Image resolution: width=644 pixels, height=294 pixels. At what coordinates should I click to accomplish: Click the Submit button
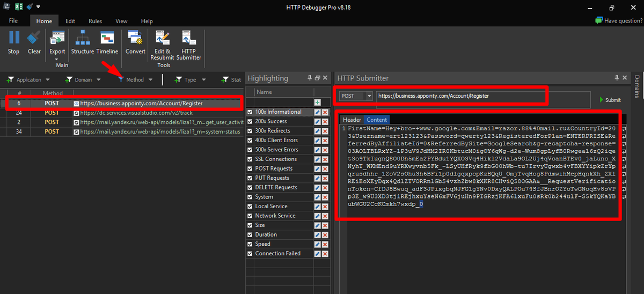pyautogui.click(x=609, y=100)
